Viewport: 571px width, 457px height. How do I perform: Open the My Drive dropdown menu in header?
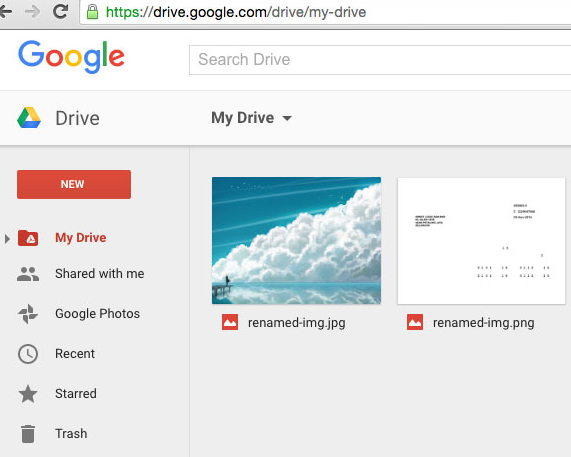click(x=251, y=118)
